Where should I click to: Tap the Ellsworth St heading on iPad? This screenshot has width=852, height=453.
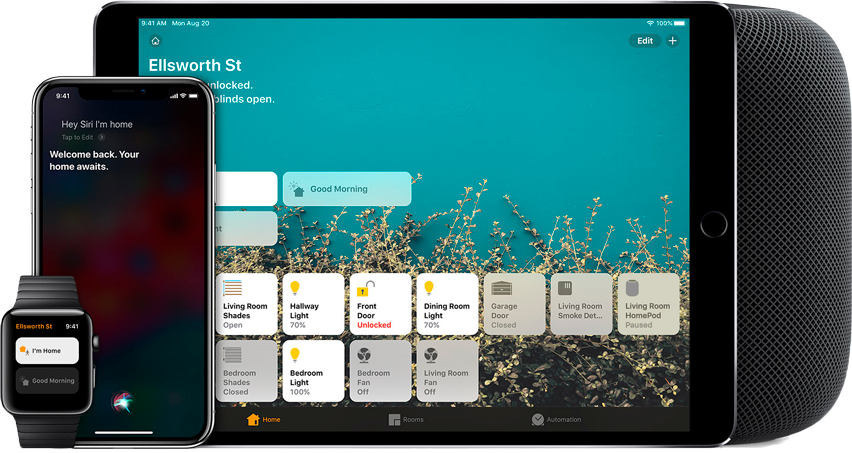pyautogui.click(x=195, y=66)
